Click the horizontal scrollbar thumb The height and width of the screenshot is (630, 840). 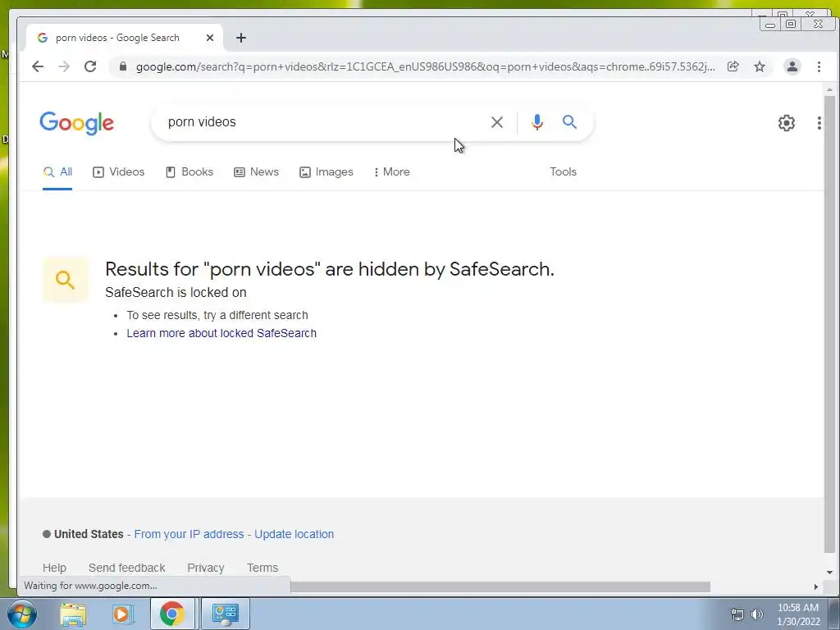[x=500, y=587]
